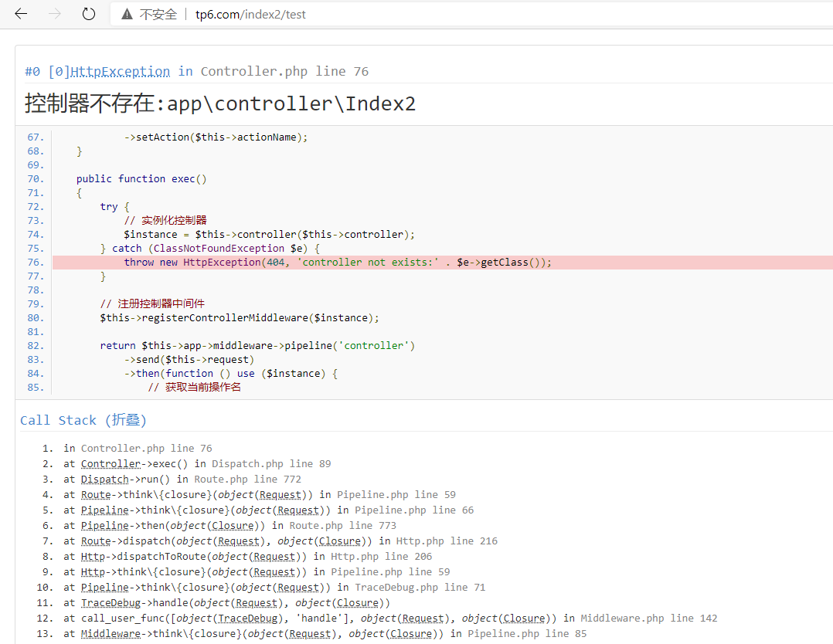Click line number 82 in the source gutter

point(36,346)
